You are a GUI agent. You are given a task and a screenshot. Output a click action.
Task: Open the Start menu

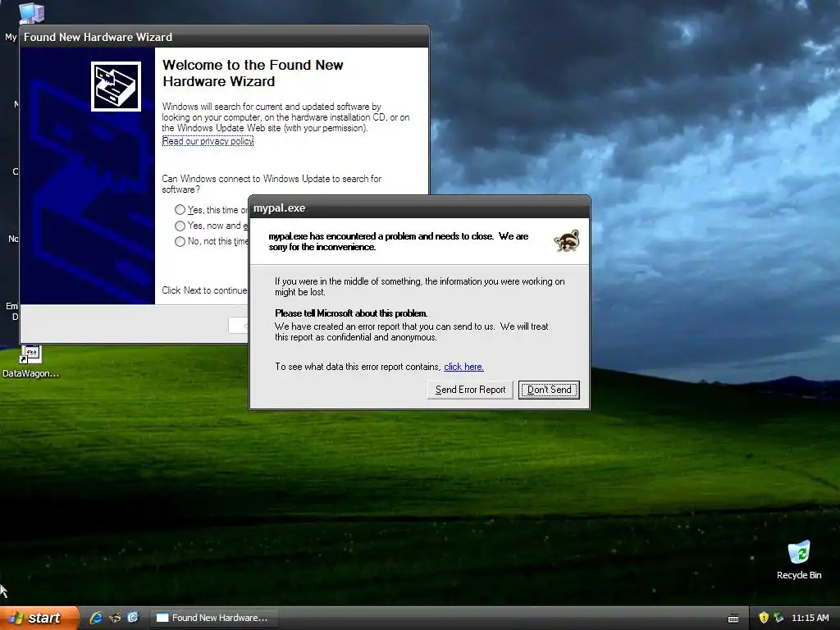39,618
